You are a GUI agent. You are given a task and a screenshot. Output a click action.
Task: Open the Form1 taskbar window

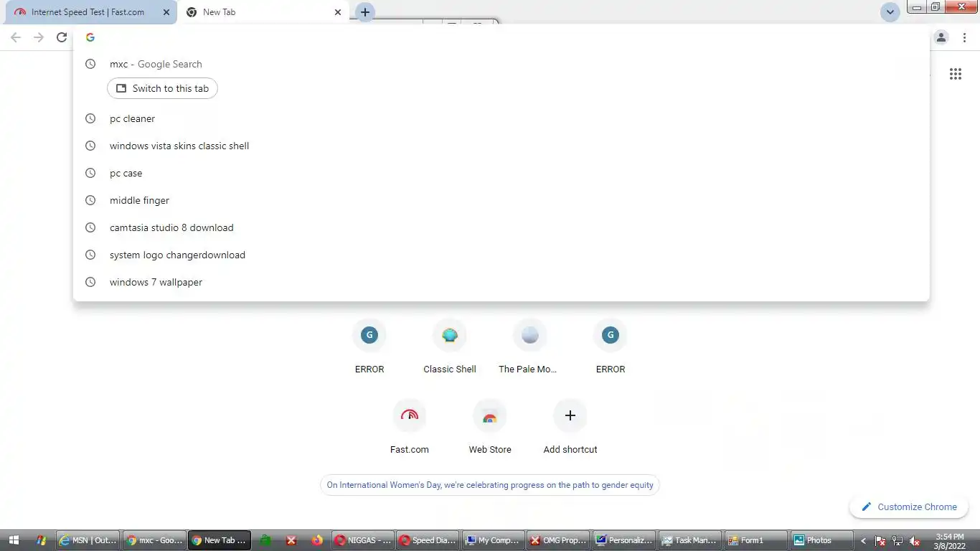coord(755,540)
